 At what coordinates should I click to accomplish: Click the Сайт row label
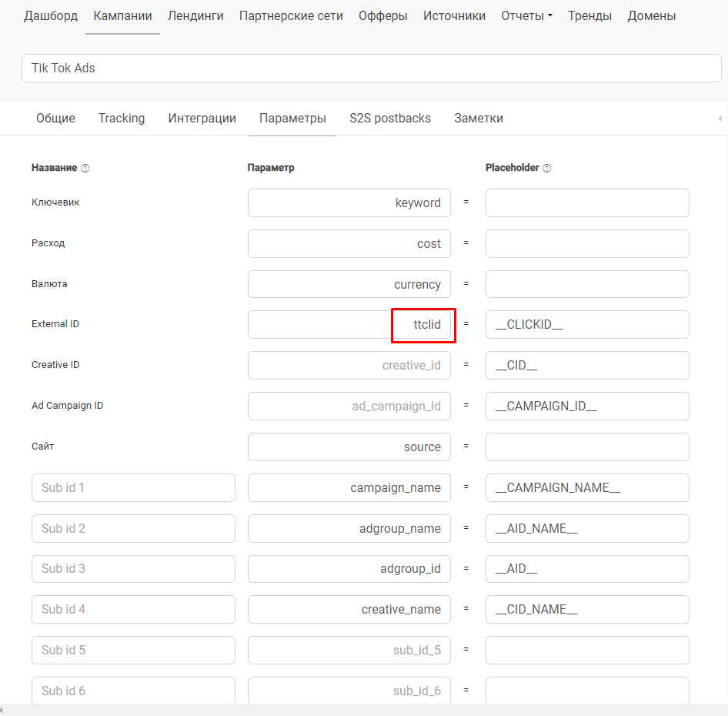point(43,447)
